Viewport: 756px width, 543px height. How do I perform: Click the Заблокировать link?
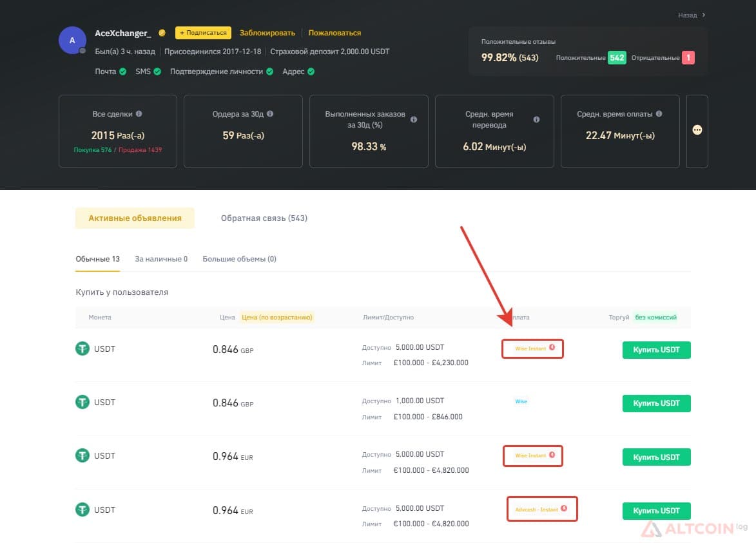[x=267, y=33]
